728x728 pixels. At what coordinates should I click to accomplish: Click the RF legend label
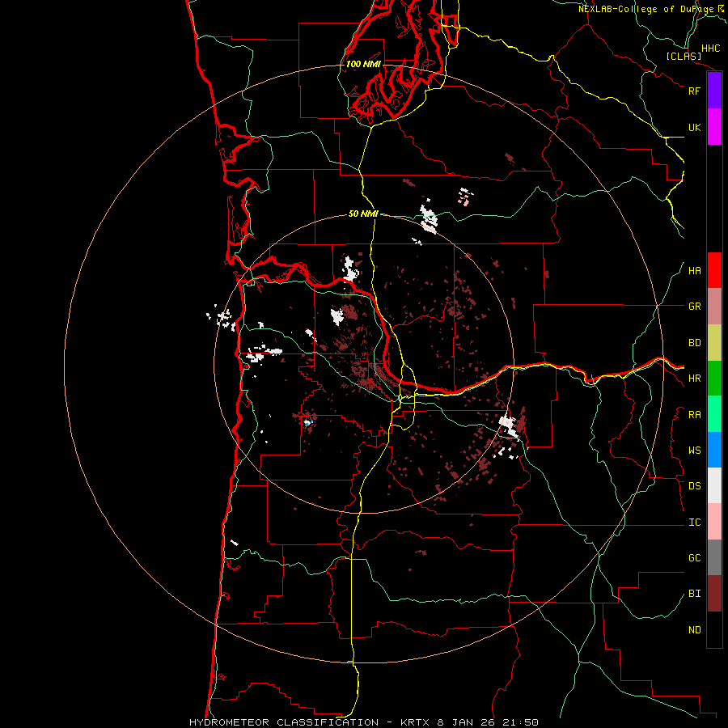694,91
